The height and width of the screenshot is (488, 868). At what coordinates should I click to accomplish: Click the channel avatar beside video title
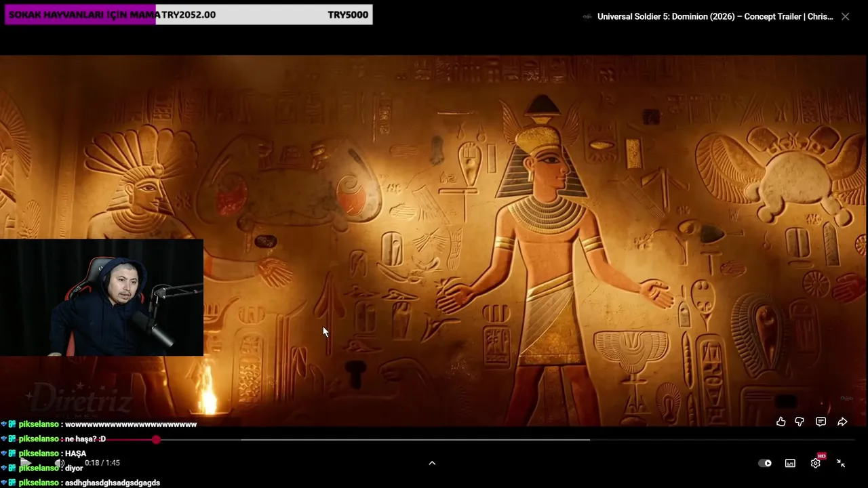587,16
